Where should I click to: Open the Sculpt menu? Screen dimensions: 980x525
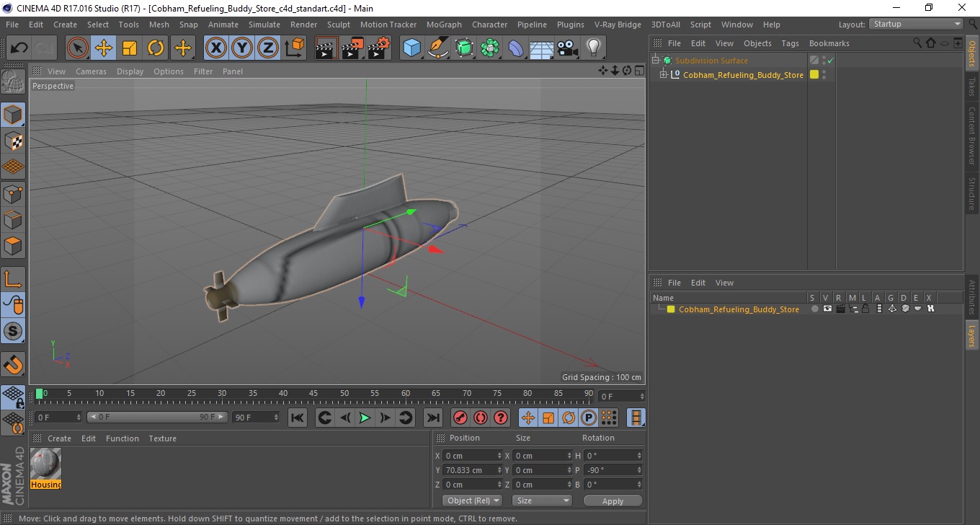(338, 25)
